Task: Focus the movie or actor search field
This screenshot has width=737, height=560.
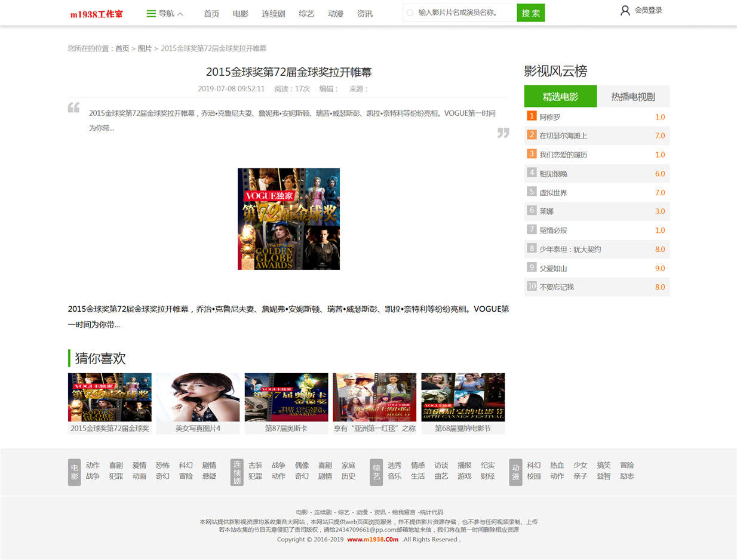Action: pyautogui.click(x=460, y=13)
